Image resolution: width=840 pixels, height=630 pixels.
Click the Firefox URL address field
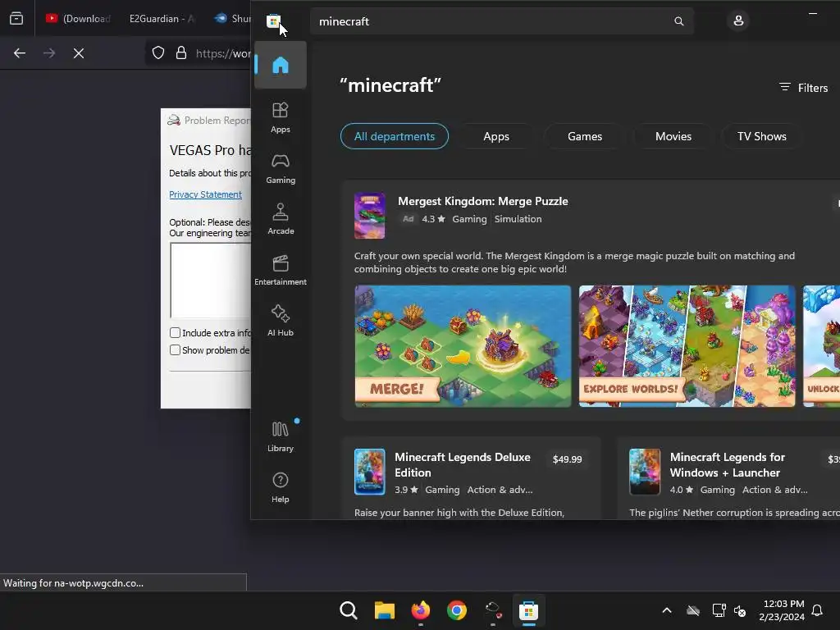tap(223, 53)
